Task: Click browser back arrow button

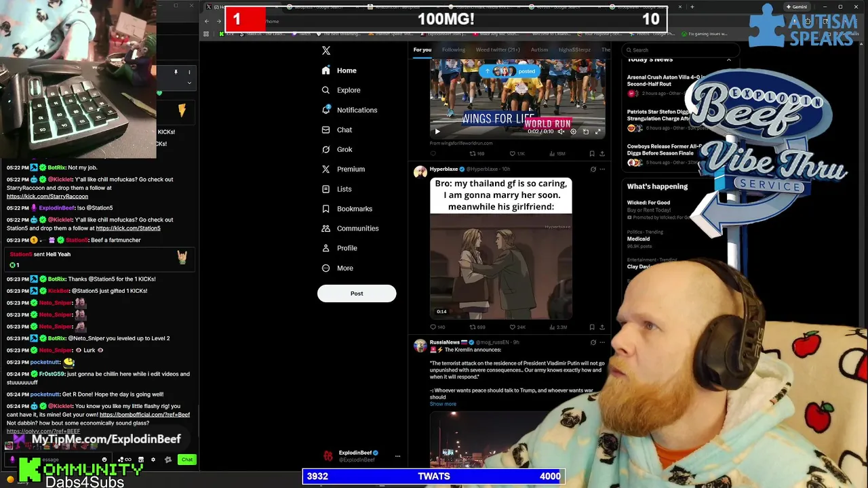Action: (x=207, y=21)
